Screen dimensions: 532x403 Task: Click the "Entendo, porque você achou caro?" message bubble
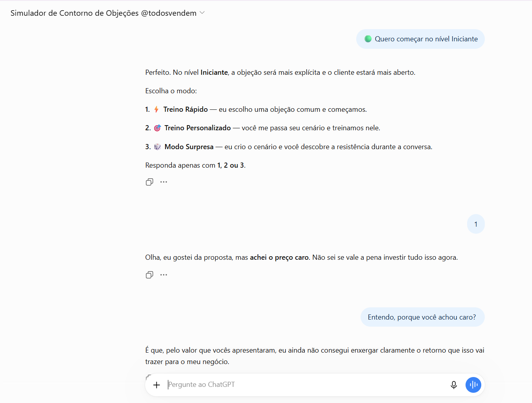422,317
